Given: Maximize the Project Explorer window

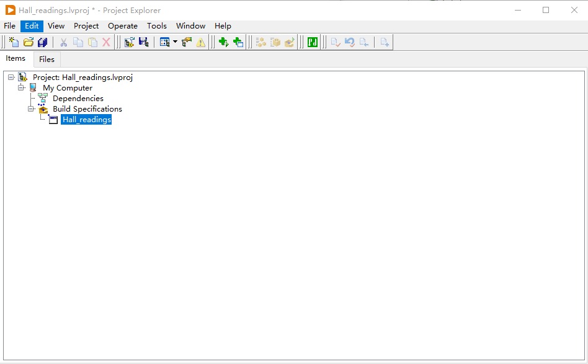Looking at the screenshot, I should coord(546,10).
